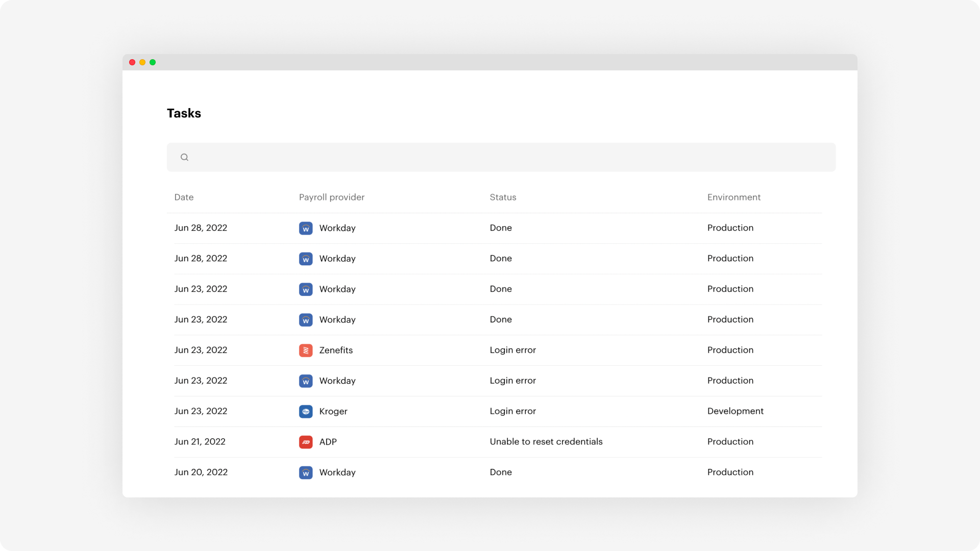Open the Jun 21, 2022 task row

(x=200, y=442)
